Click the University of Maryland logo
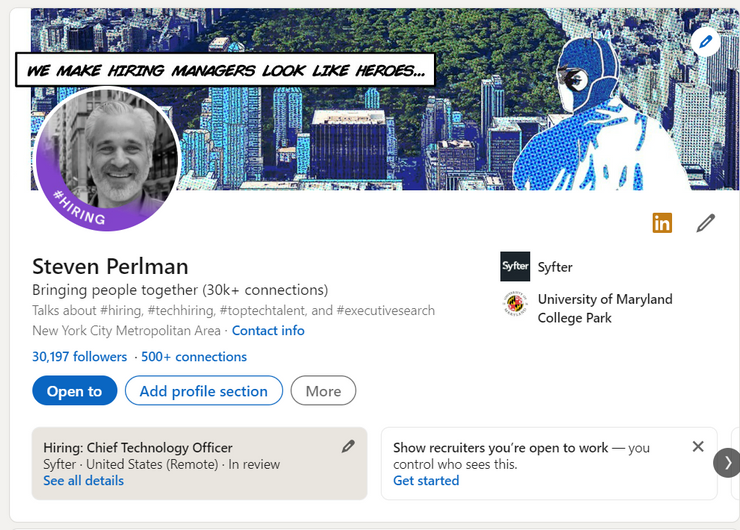The width and height of the screenshot is (740, 530). point(515,304)
